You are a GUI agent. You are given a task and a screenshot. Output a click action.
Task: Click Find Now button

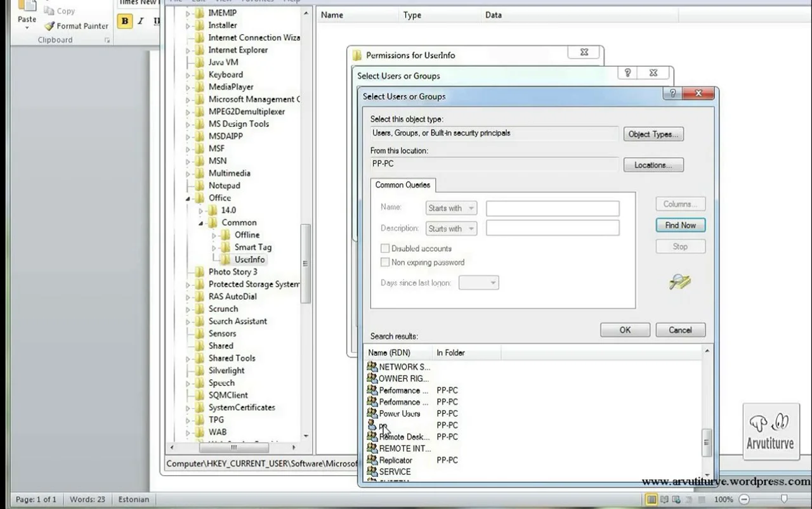click(680, 225)
